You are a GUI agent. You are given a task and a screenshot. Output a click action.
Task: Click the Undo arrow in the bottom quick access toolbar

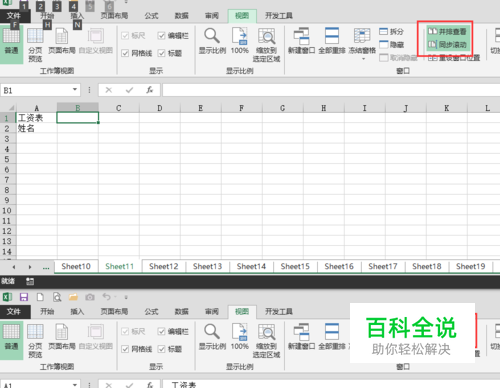pos(106,297)
